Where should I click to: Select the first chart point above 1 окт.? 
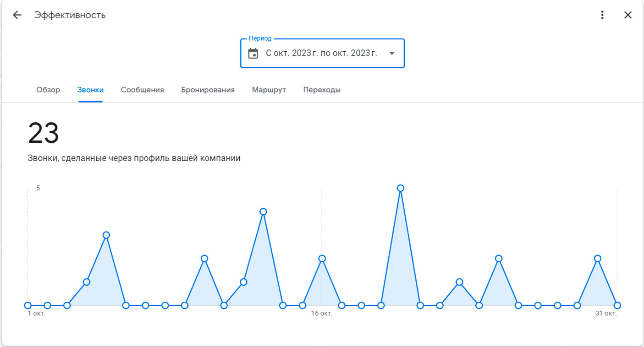28,305
